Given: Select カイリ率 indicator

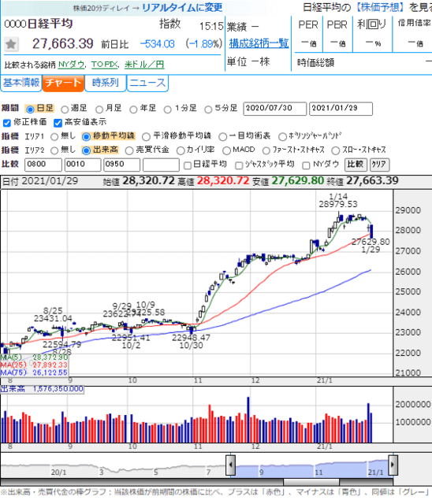Looking at the screenshot, I should coord(181,150).
